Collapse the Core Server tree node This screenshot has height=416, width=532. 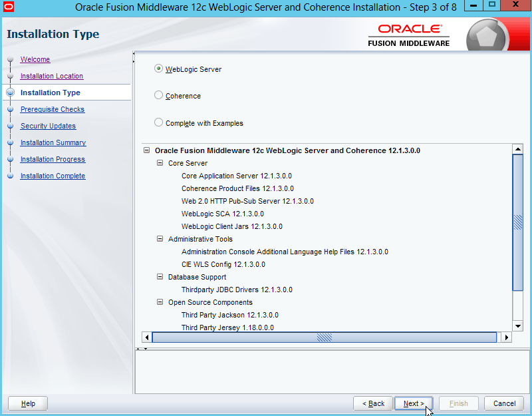160,163
